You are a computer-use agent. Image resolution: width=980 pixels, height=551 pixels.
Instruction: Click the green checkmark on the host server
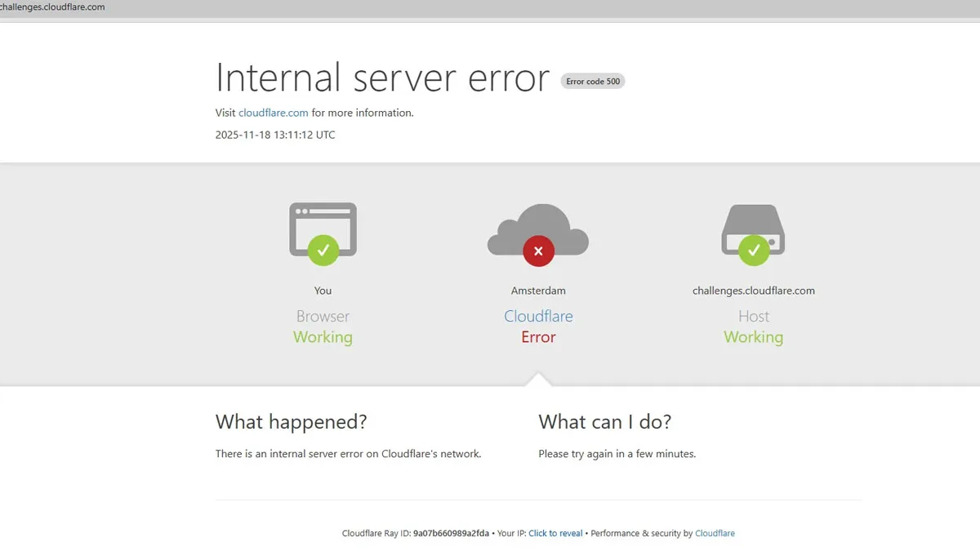pos(754,250)
